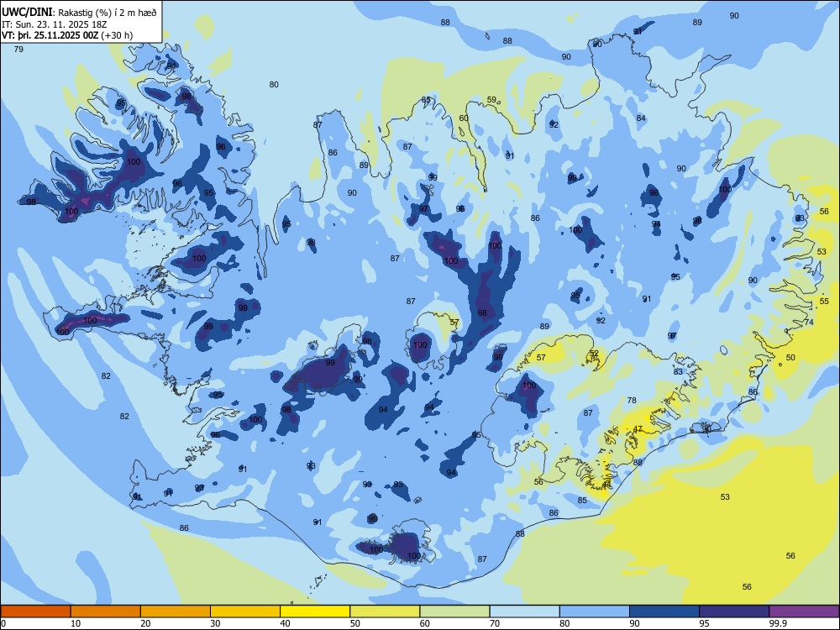Select the 20–30 amber legend swatch
This screenshot has width=840, height=630.
176,612
